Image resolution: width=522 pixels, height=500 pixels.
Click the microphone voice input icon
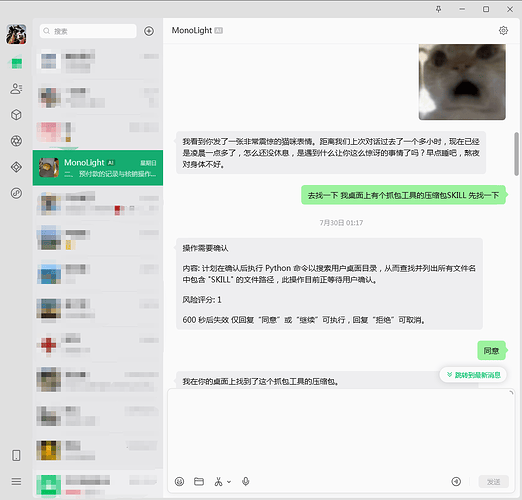tap(246, 481)
